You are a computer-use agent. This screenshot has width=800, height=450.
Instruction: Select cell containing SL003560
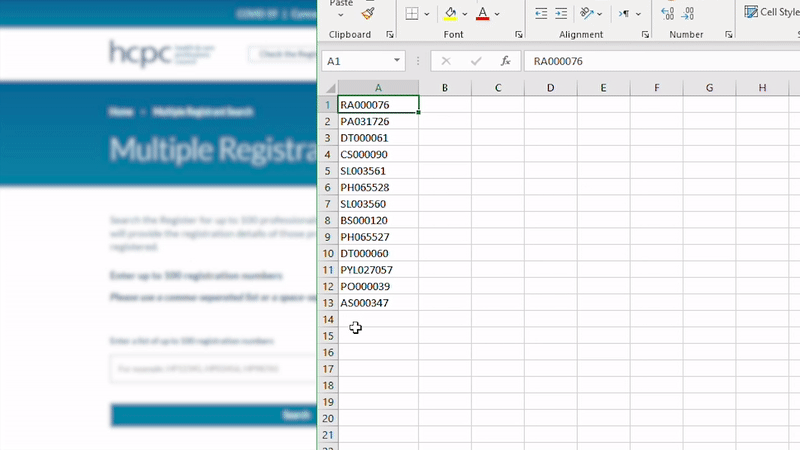coord(378,204)
